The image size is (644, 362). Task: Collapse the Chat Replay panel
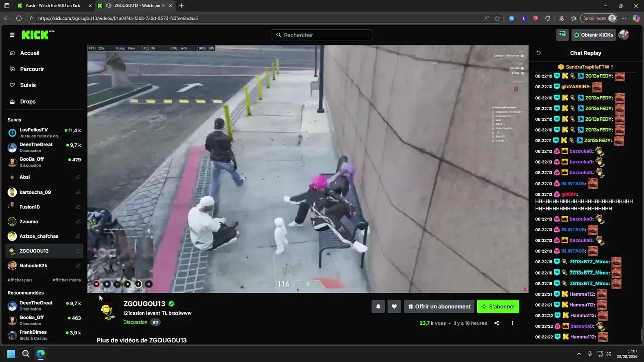click(539, 53)
